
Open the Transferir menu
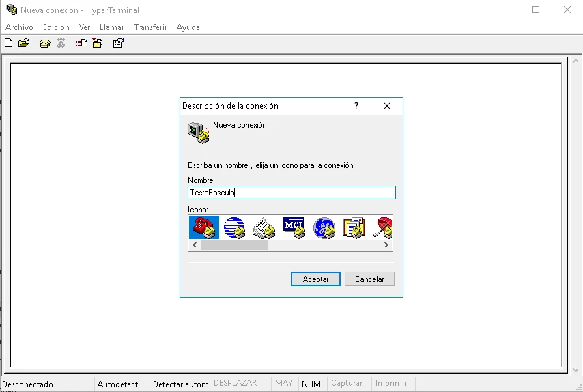(151, 27)
